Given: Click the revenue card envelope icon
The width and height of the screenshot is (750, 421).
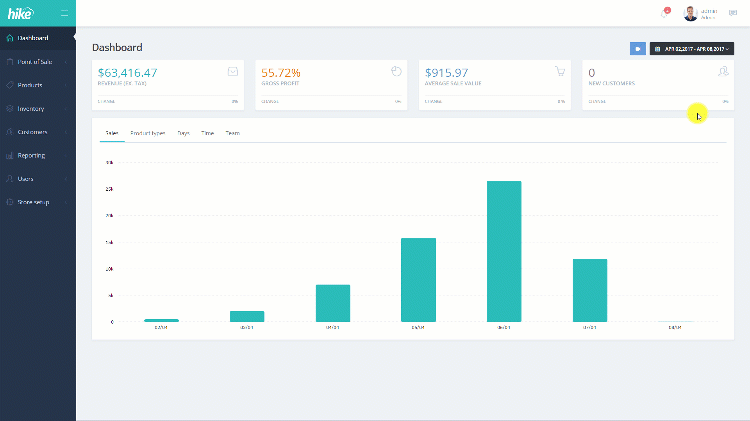Looking at the screenshot, I should [233, 72].
